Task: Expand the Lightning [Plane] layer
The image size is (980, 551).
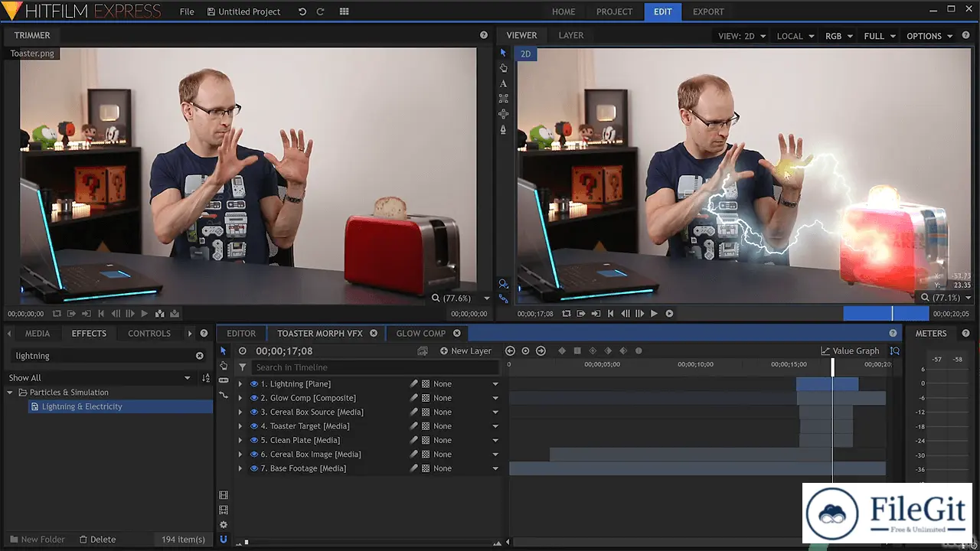Action: point(240,384)
